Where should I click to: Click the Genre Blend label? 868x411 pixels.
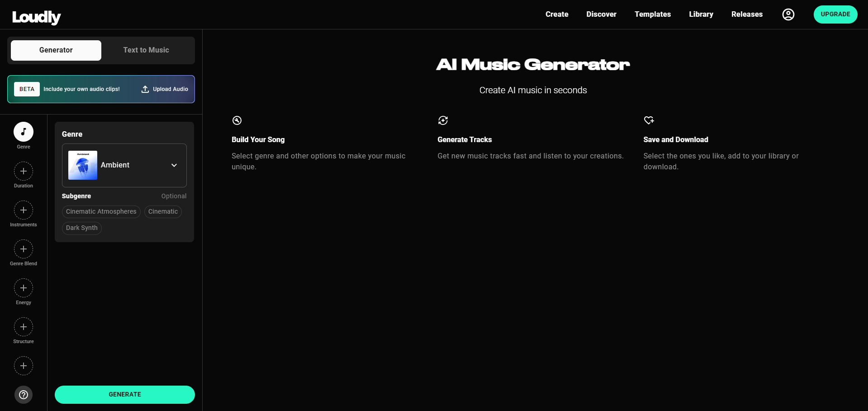coord(24,263)
